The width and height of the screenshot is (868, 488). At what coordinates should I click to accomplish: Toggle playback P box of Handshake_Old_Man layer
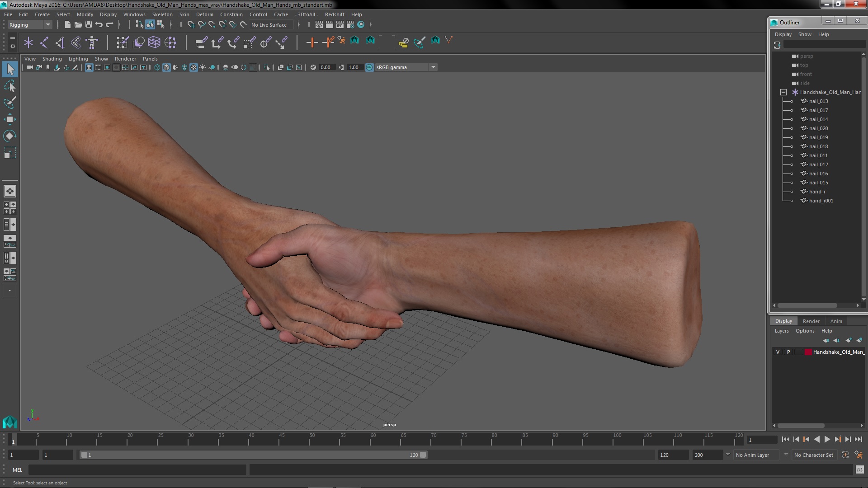click(x=788, y=352)
